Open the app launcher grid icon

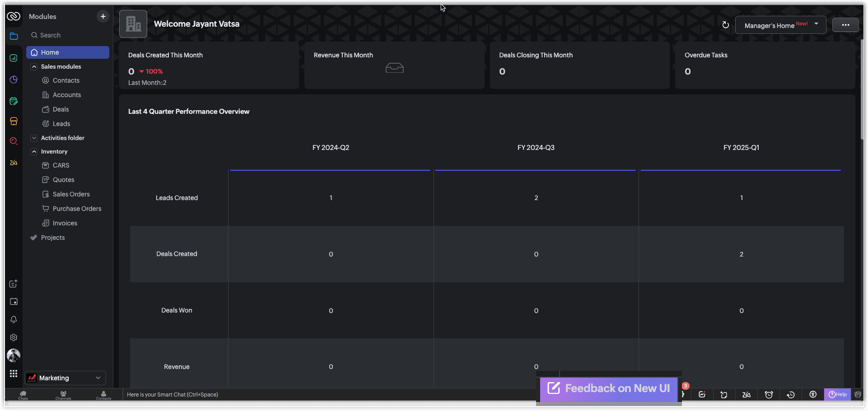click(x=14, y=374)
